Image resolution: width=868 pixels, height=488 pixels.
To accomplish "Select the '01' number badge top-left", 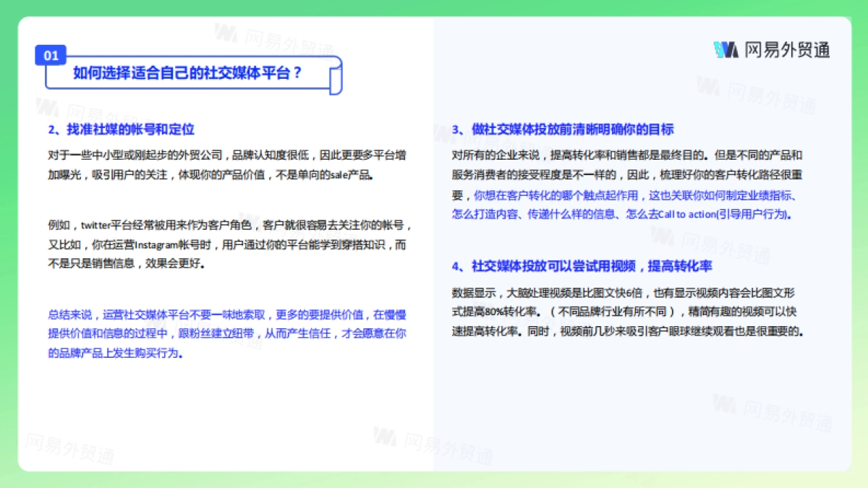I will [50, 54].
